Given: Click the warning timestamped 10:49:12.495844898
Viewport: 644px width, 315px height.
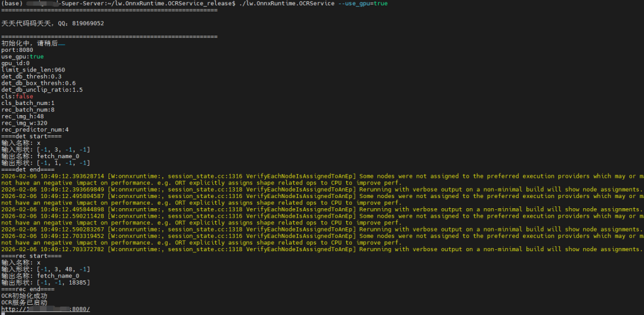Looking at the screenshot, I should pos(321,209).
